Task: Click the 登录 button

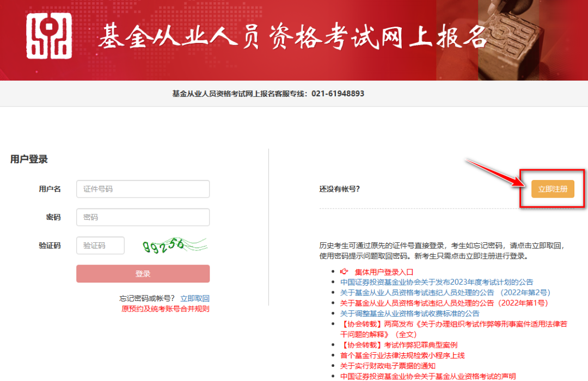Action: [x=143, y=274]
